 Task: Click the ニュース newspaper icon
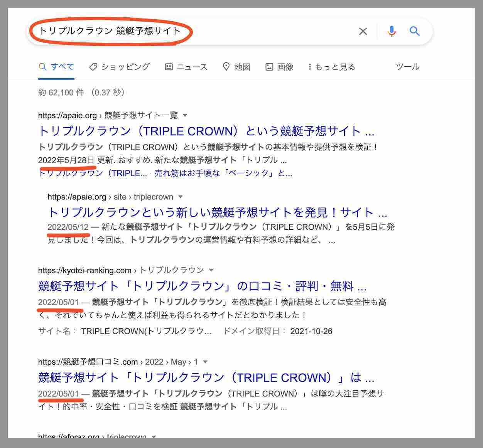pos(169,66)
